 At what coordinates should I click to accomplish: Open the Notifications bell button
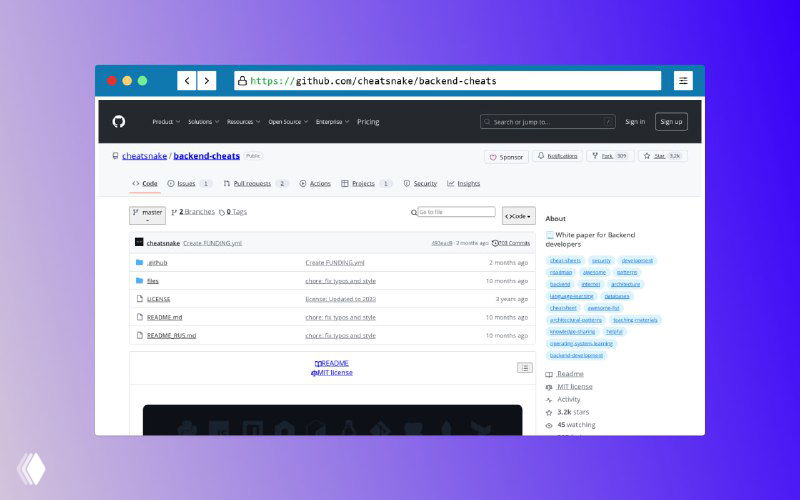click(557, 156)
